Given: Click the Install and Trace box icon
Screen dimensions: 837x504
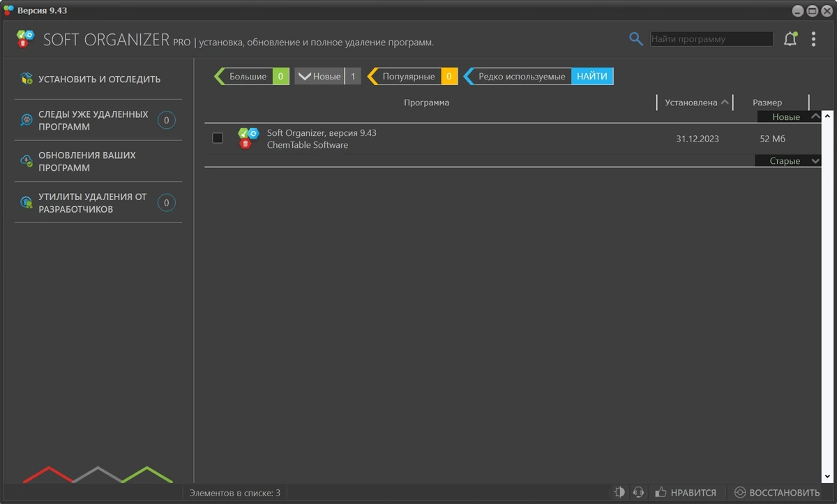Looking at the screenshot, I should (27, 79).
